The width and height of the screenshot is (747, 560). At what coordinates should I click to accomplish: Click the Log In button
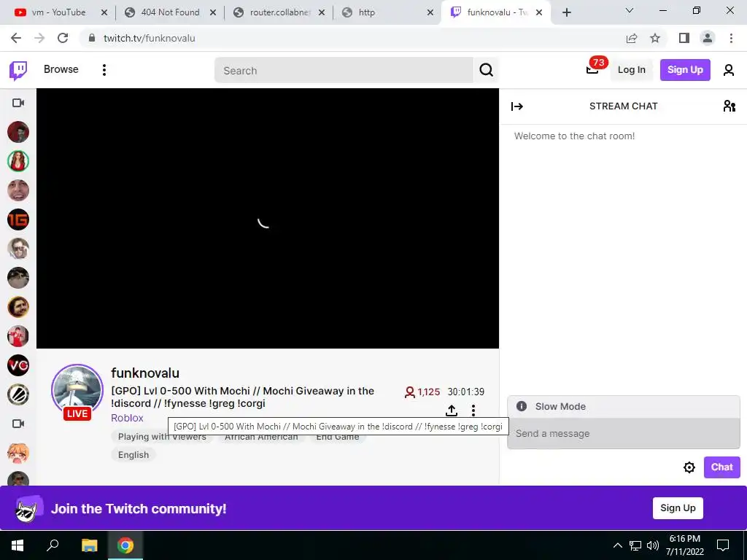point(631,69)
